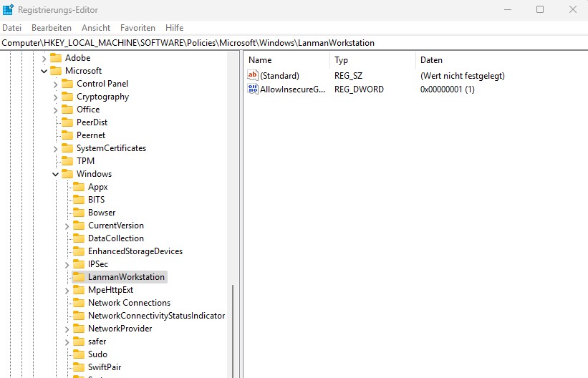
Task: Click the (Standard) string value icon
Action: [252, 75]
